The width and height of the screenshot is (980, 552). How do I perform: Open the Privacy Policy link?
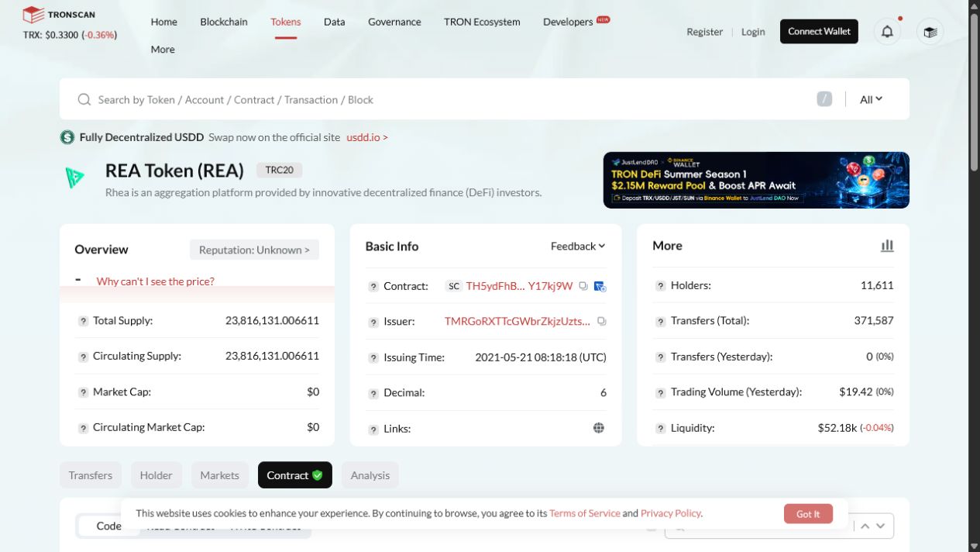(x=671, y=513)
